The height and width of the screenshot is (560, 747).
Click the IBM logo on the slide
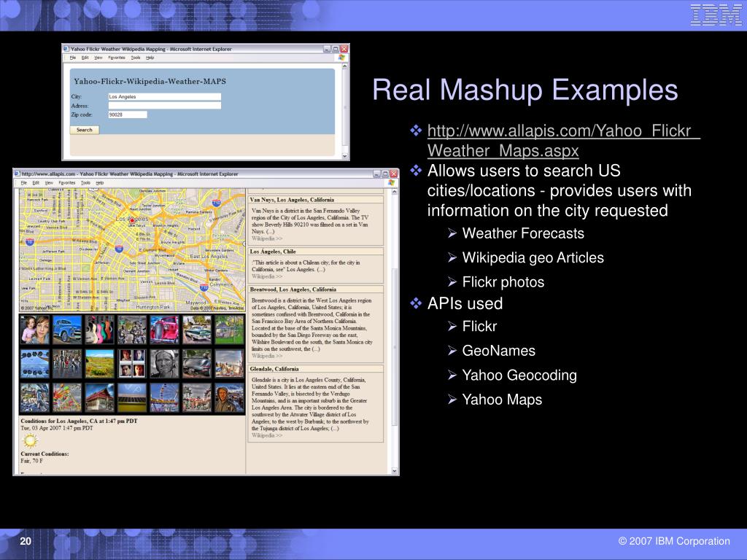click(716, 15)
